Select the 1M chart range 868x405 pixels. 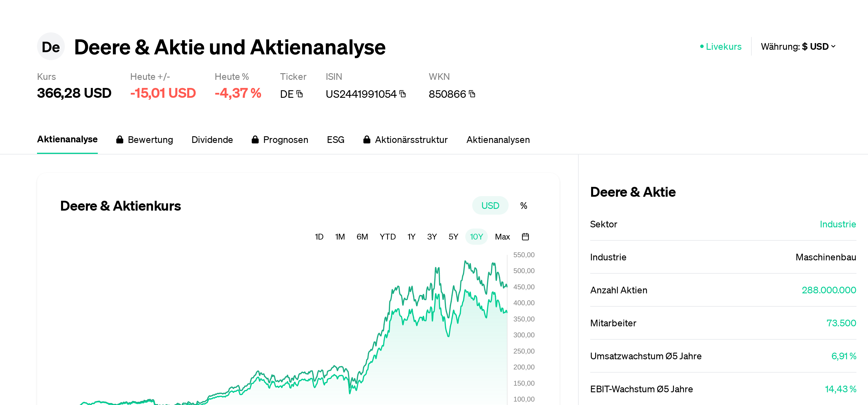tap(340, 237)
